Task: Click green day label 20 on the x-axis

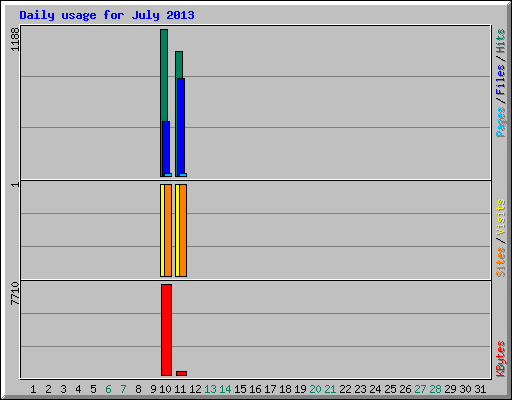Action: click(x=315, y=389)
